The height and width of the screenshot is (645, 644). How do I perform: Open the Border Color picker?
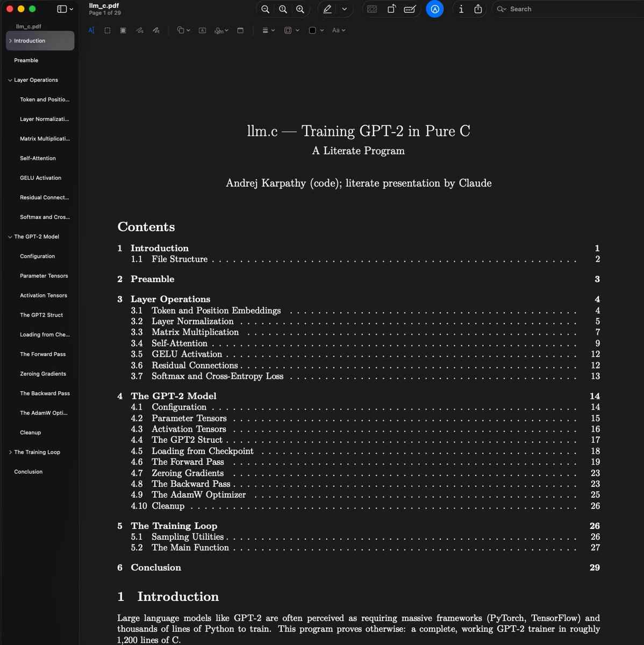(x=291, y=31)
